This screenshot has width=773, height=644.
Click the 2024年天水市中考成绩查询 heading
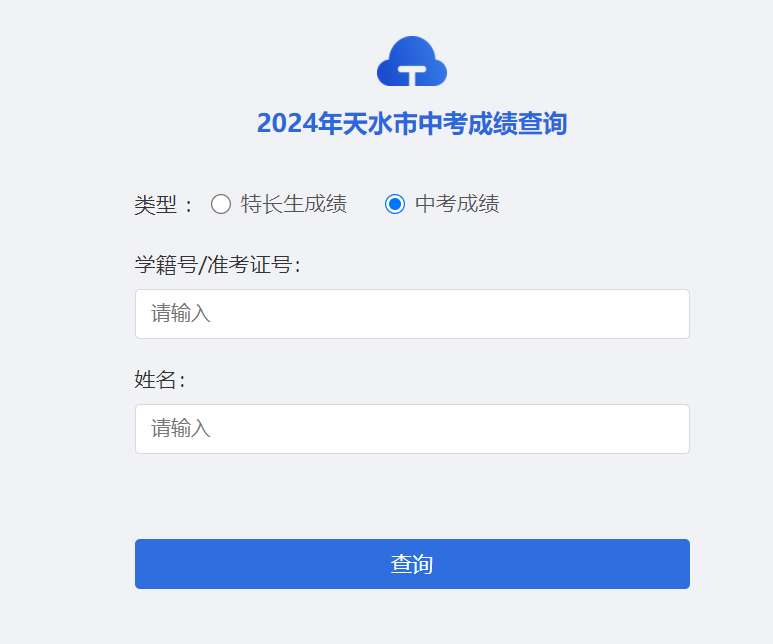pos(412,123)
